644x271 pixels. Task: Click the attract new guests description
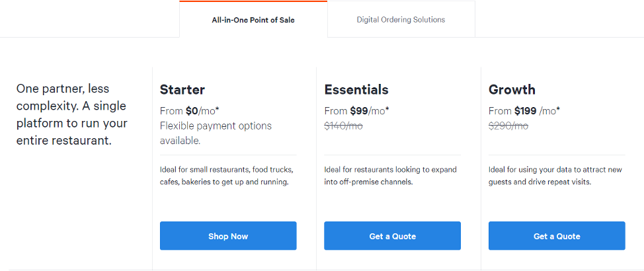[x=555, y=176]
